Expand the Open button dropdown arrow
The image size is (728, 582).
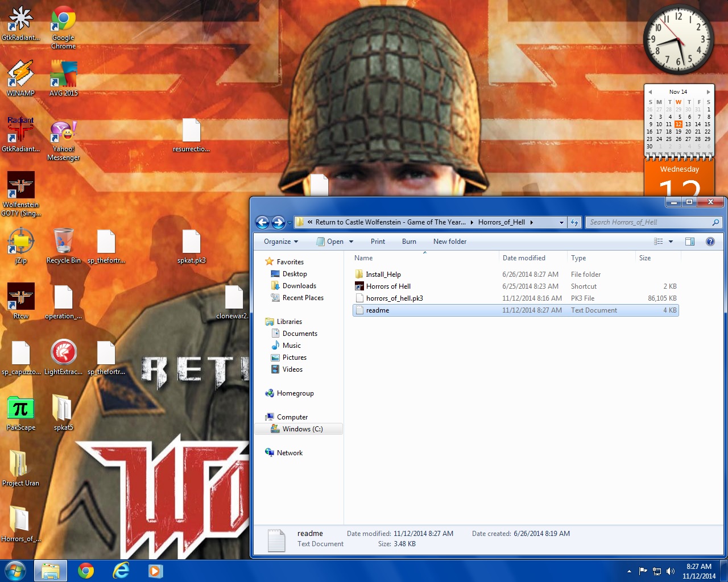pos(351,242)
